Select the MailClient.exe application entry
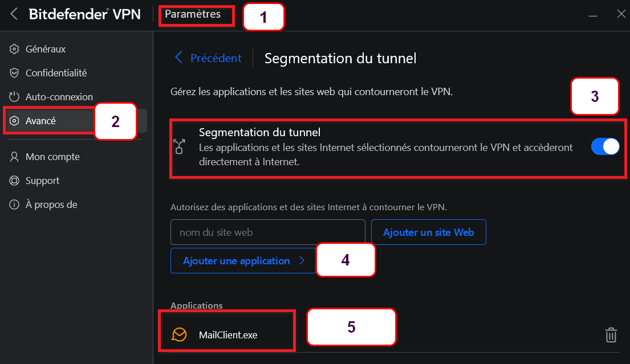Viewport: 630px width, 364px height. coord(228,335)
